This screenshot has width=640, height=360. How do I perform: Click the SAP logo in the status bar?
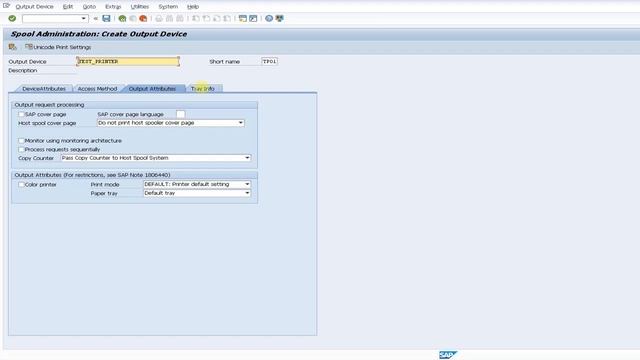pos(448,355)
